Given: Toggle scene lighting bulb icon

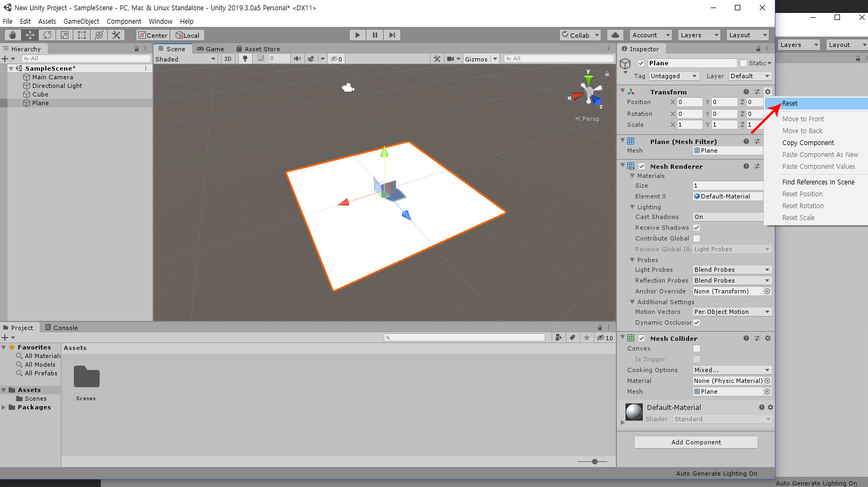Looking at the screenshot, I should point(245,59).
